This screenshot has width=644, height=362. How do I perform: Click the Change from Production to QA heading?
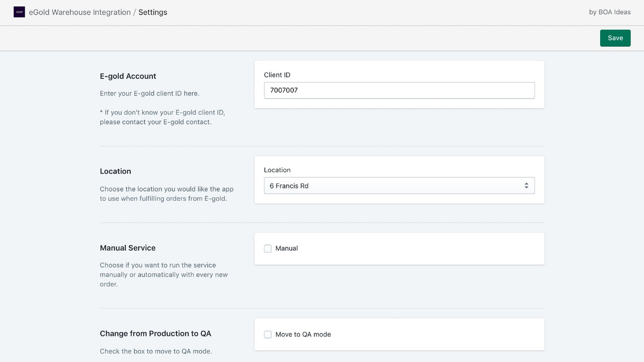coord(155,333)
